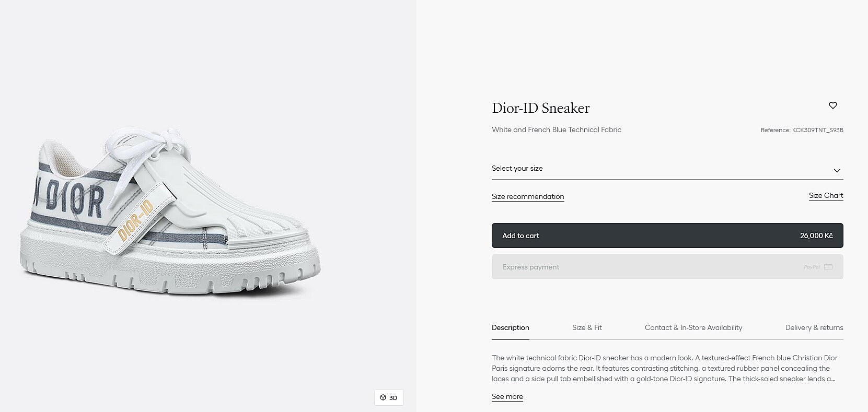Add sneaker to wishlist with heart icon
The width and height of the screenshot is (868, 412).
(833, 105)
